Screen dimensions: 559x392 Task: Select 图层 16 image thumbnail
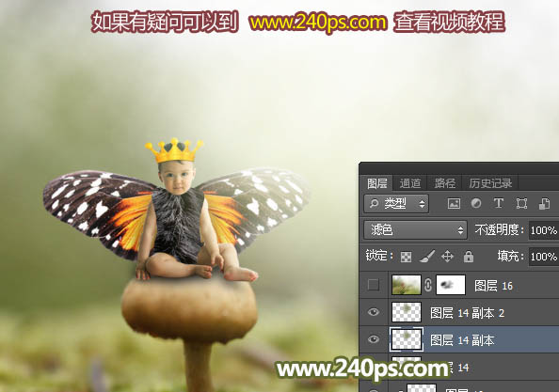tap(406, 285)
